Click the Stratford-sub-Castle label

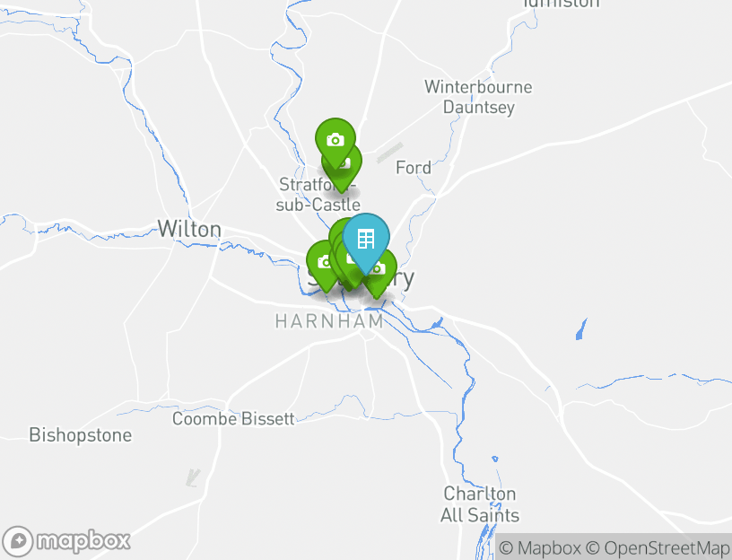click(x=318, y=195)
